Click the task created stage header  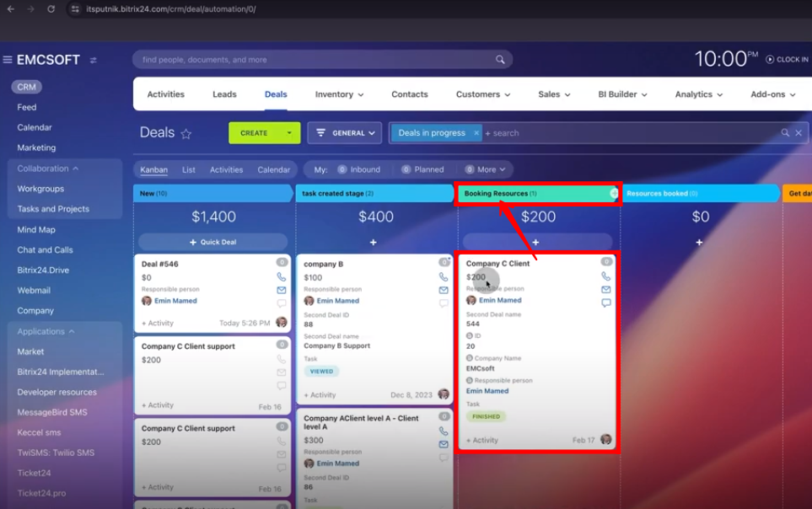[x=374, y=193]
